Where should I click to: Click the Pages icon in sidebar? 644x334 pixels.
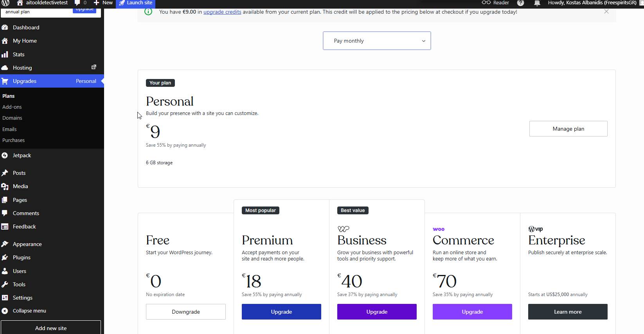5,200
